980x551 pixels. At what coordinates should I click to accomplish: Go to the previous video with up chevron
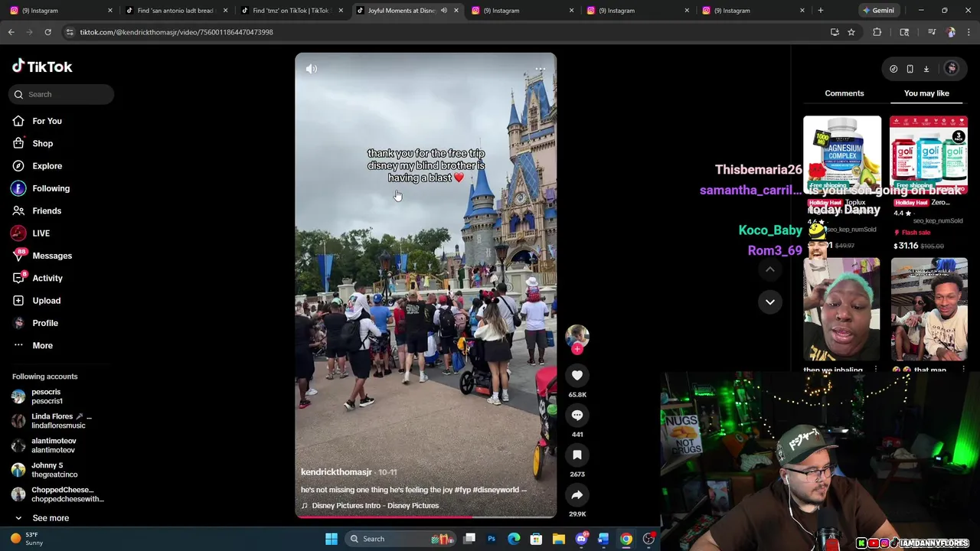click(770, 269)
